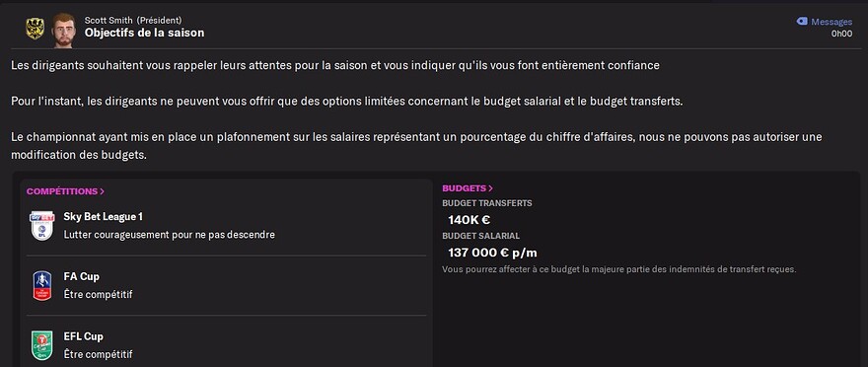Click the 140K € transfer budget value

pos(469,220)
